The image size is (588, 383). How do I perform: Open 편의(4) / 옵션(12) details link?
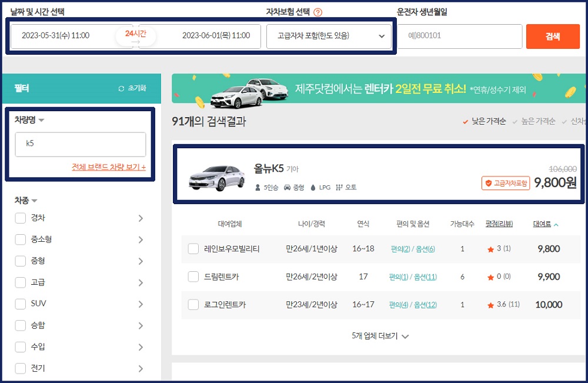[413, 305]
